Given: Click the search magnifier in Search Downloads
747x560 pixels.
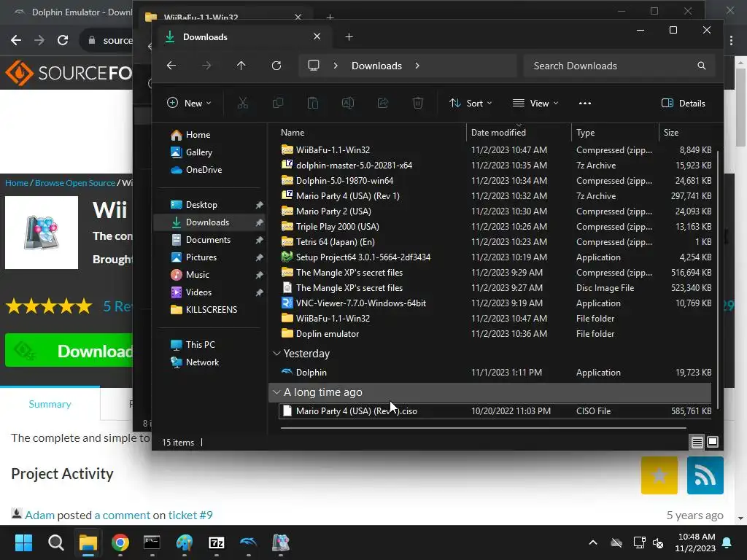Looking at the screenshot, I should pos(701,66).
